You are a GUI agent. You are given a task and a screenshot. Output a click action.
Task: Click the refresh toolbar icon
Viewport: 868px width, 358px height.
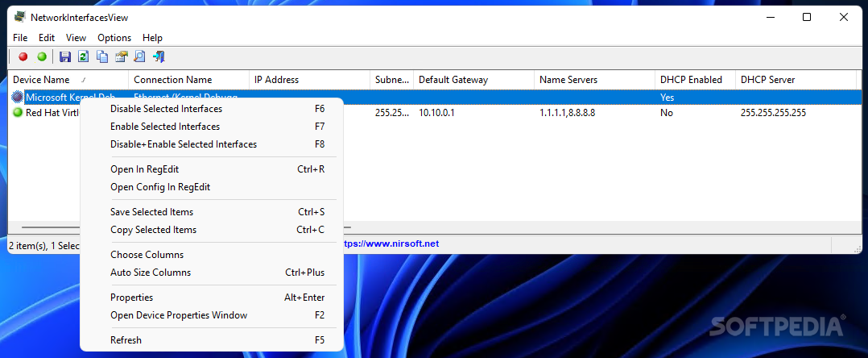tap(84, 56)
